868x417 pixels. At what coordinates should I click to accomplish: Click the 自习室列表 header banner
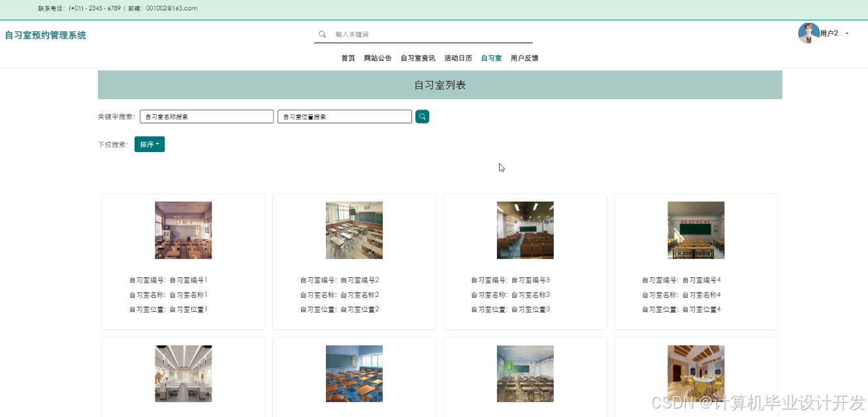440,85
